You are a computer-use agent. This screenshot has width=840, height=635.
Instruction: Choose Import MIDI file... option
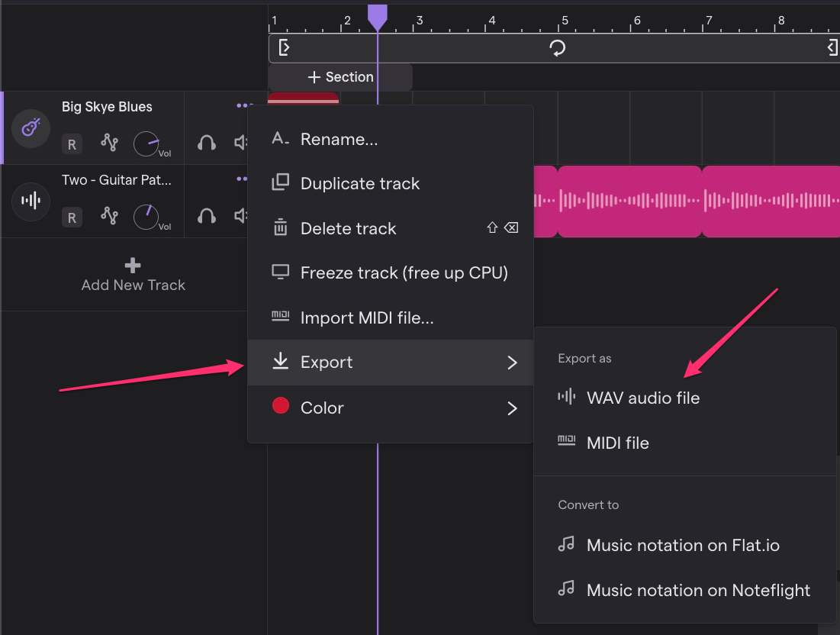pyautogui.click(x=390, y=318)
